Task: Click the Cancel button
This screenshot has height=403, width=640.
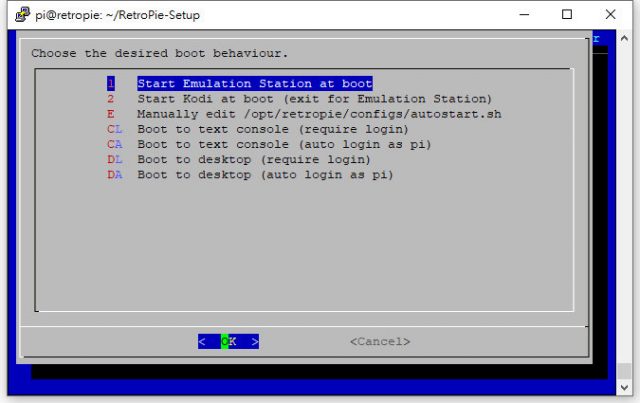Action: pos(380,341)
